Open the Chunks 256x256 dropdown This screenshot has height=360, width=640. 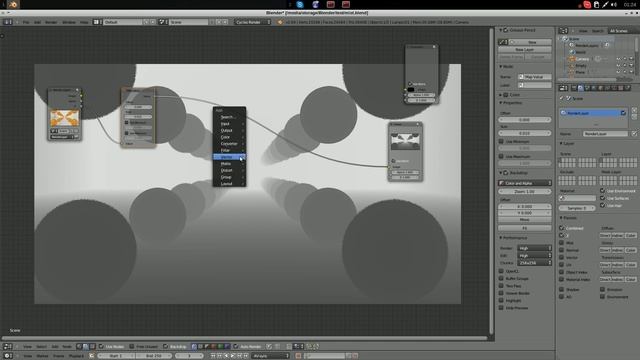coord(534,263)
